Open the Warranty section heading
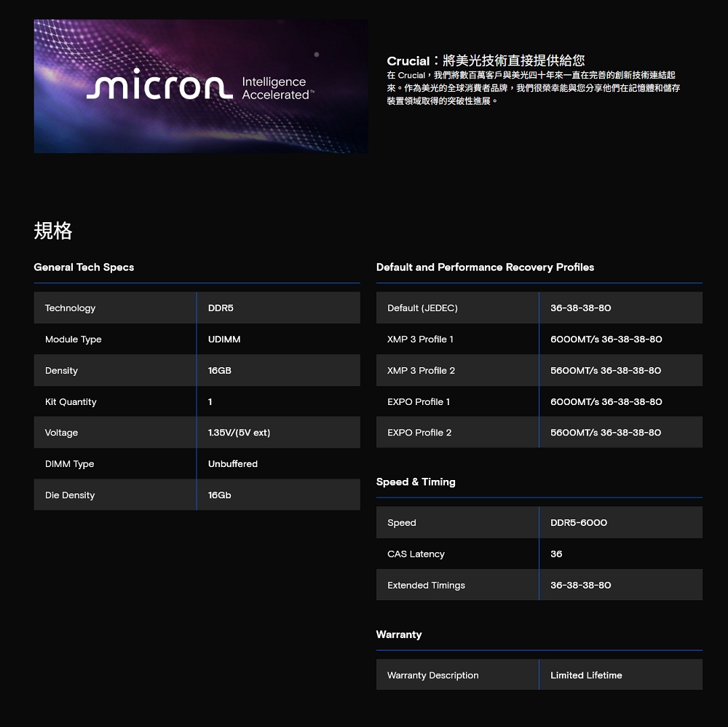 [x=399, y=634]
